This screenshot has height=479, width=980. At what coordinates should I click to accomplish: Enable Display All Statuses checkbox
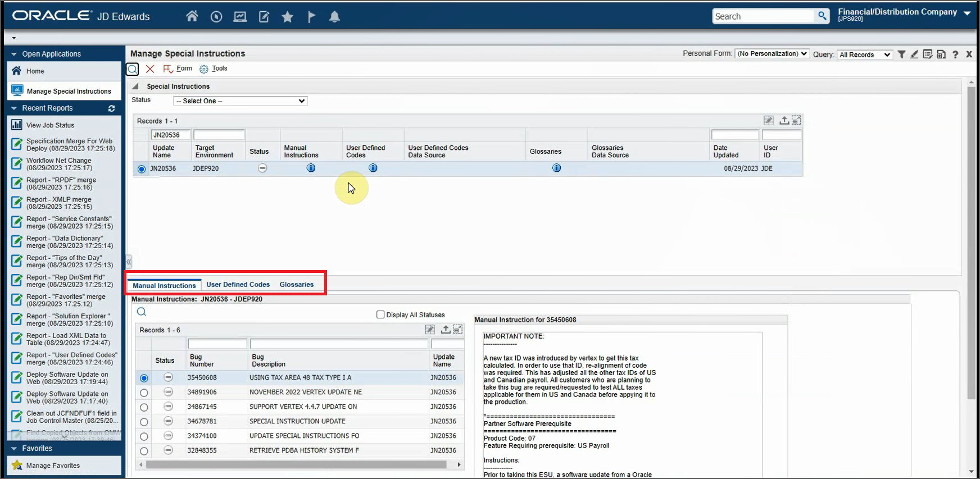(x=380, y=315)
